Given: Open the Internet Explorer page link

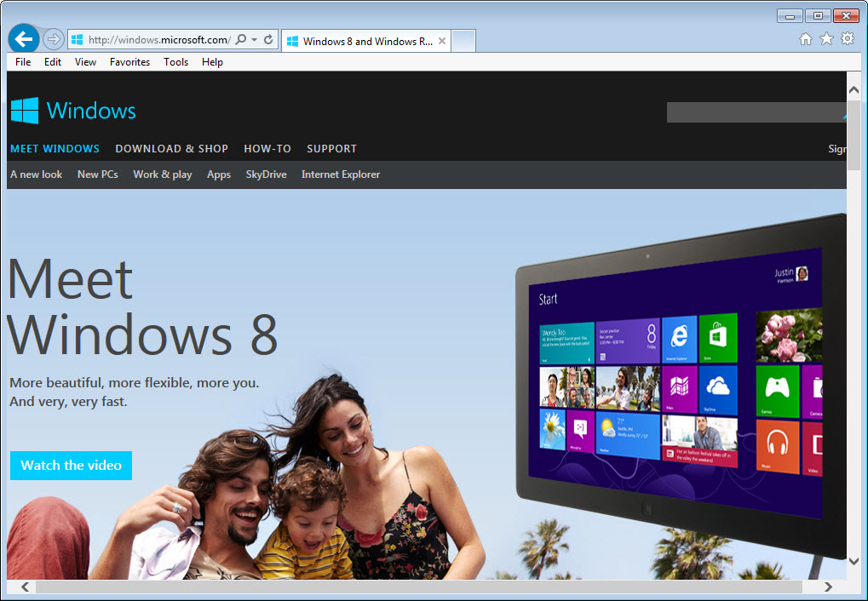Looking at the screenshot, I should (x=341, y=175).
